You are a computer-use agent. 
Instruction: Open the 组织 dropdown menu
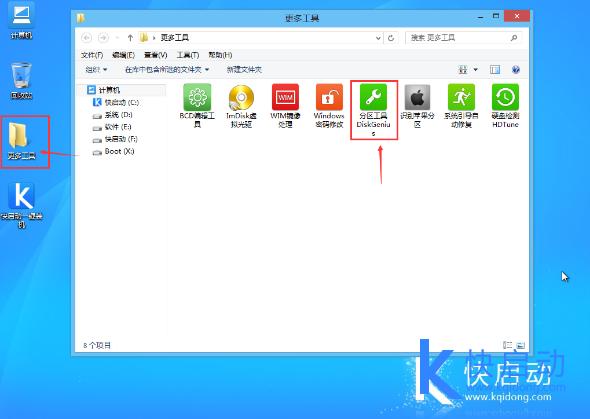[x=96, y=70]
